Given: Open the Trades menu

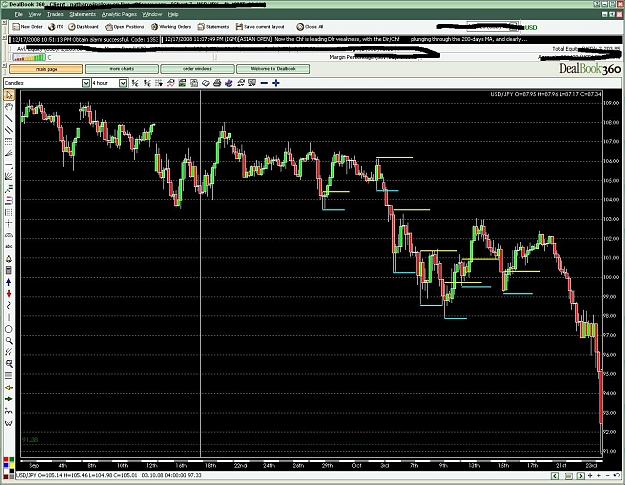Looking at the screenshot, I should [x=55, y=14].
